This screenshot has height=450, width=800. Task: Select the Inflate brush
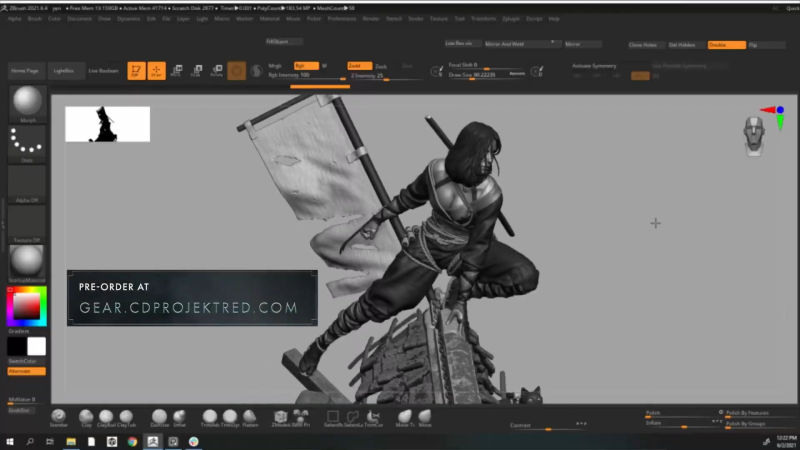tap(179, 417)
